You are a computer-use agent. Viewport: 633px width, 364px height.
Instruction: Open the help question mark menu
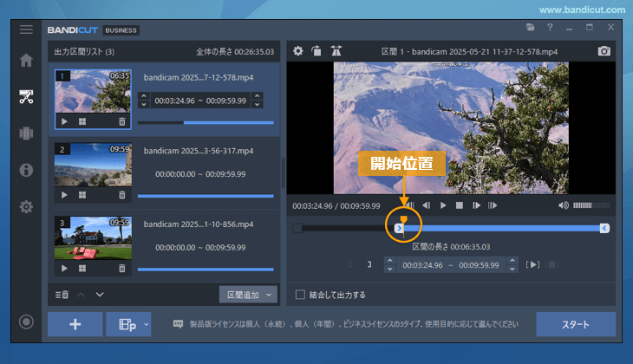click(550, 29)
